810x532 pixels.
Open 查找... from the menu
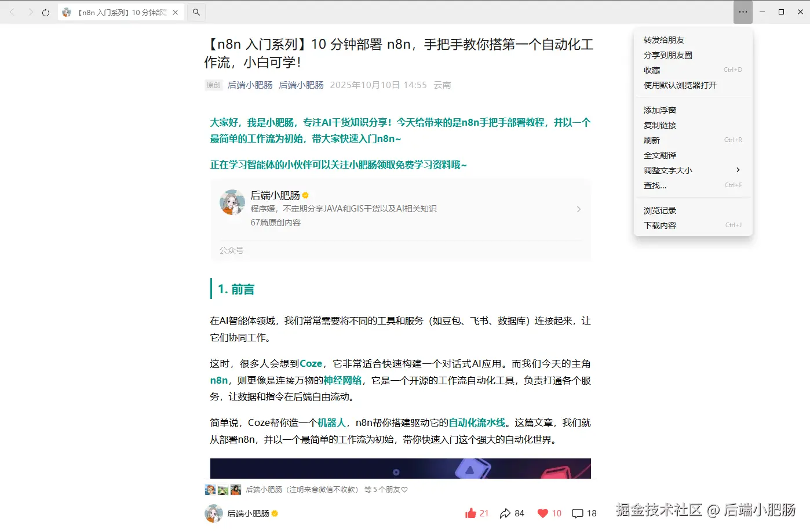[x=693, y=185]
